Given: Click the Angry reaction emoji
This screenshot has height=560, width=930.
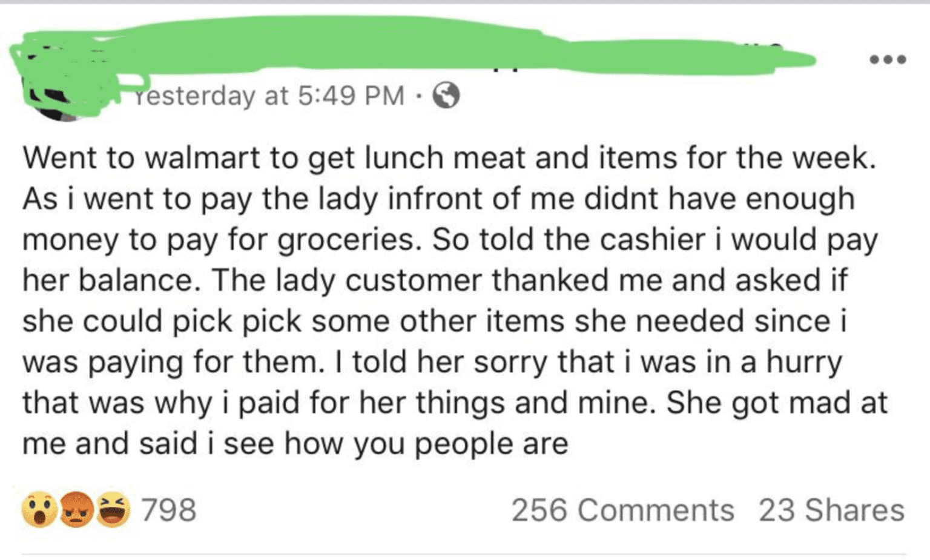Looking at the screenshot, I should pos(76,510).
